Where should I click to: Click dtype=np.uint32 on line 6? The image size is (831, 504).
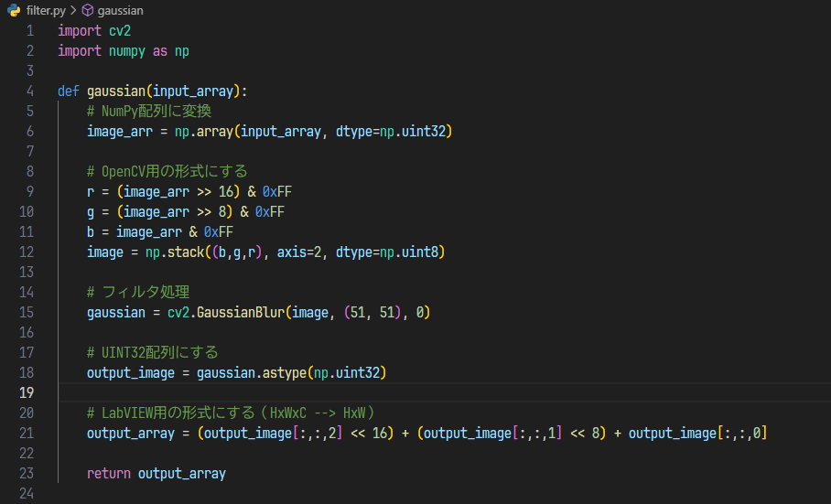coord(391,132)
